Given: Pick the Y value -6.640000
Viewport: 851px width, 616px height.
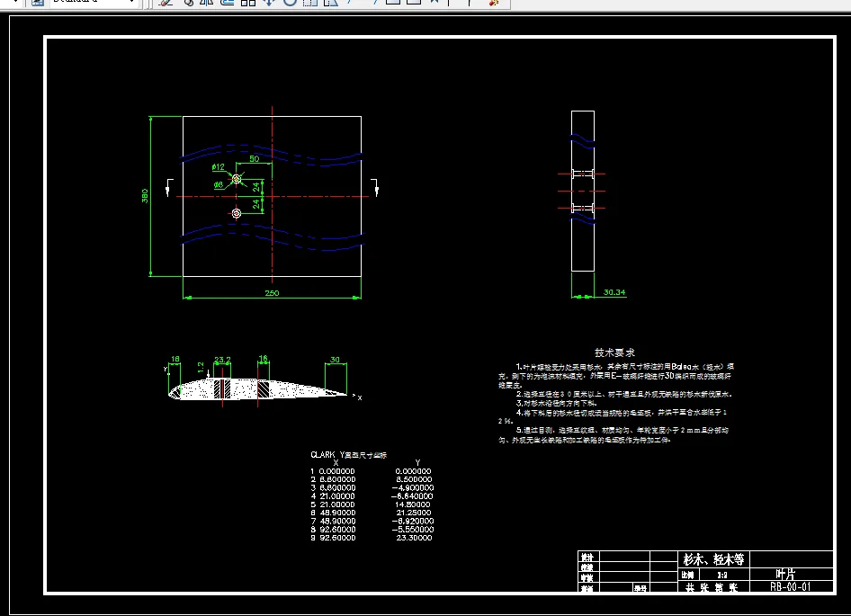Looking at the screenshot, I should [x=412, y=496].
